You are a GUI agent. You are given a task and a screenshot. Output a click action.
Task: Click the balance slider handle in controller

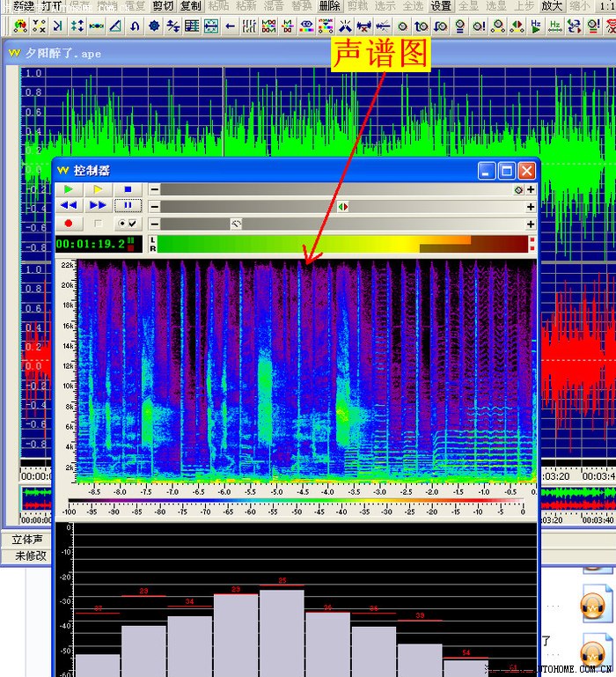pyautogui.click(x=342, y=207)
